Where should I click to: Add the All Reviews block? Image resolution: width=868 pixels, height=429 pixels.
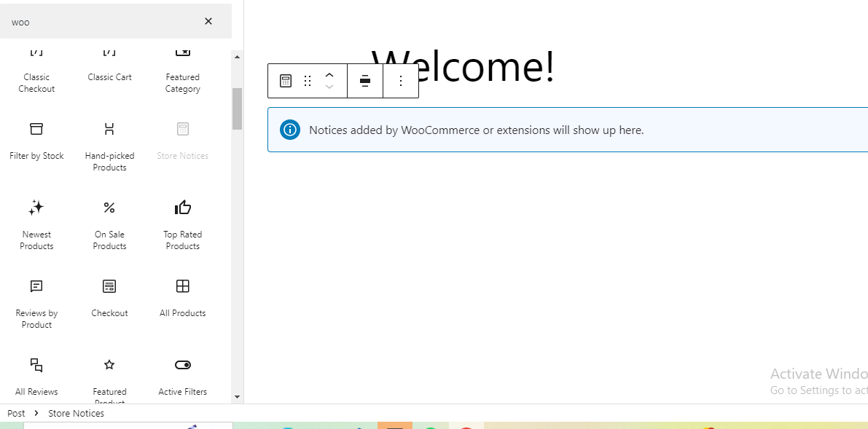coord(36,375)
